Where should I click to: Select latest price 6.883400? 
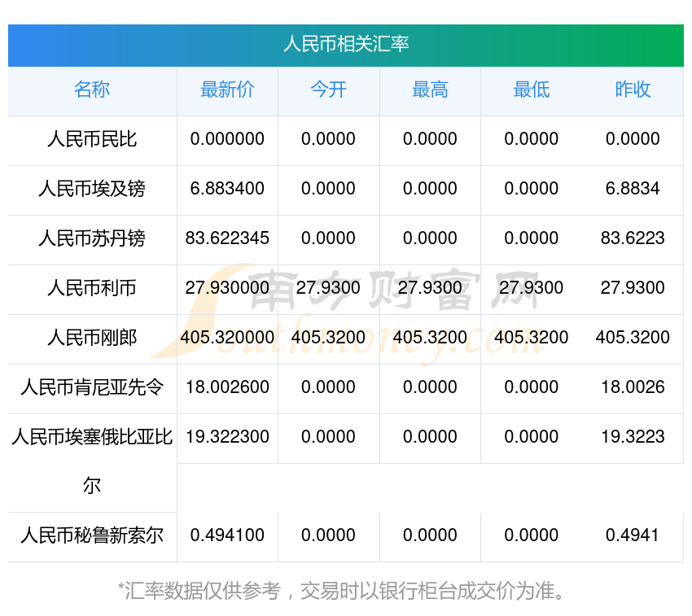coord(227,189)
